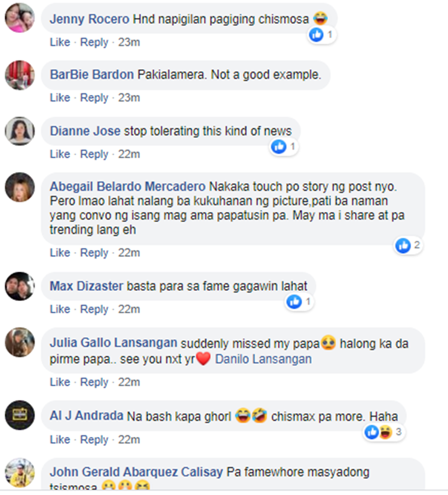
Task: Visit John Gerald Abarquez Calisay's profile name
Action: (x=136, y=472)
